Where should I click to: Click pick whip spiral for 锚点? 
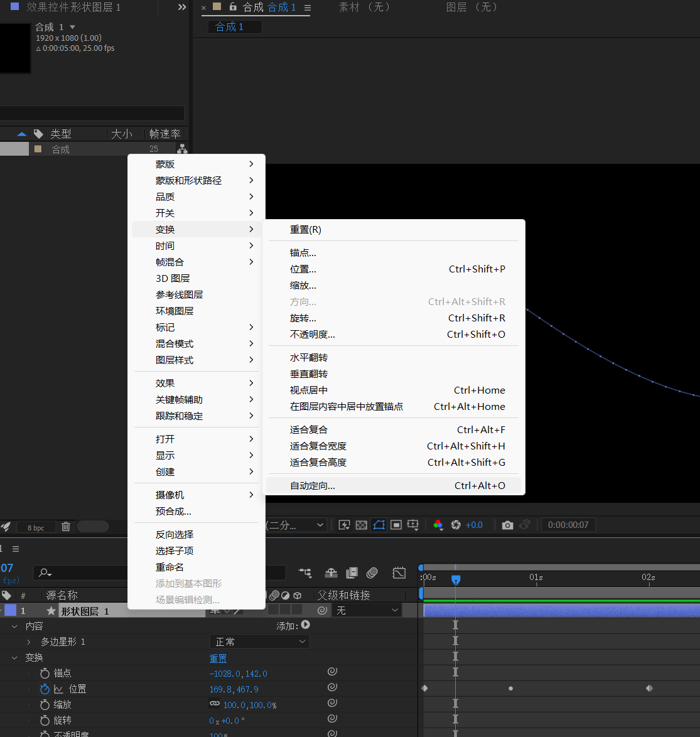[332, 672]
